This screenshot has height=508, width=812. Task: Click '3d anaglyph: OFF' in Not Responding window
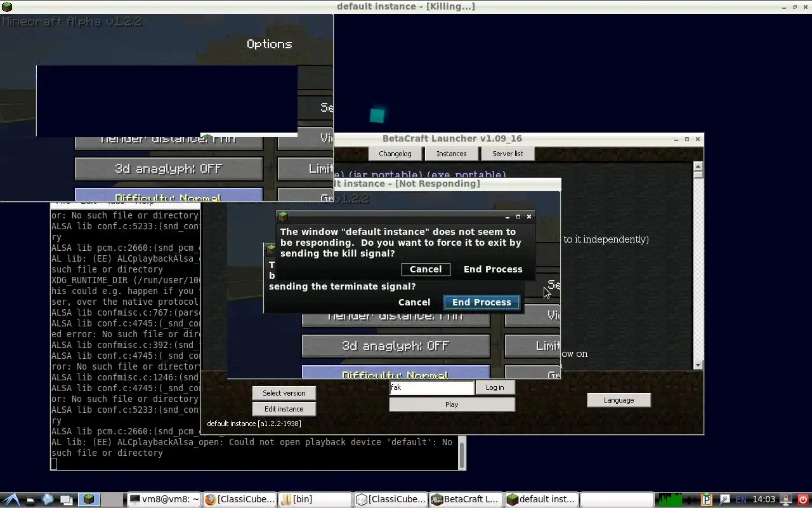[x=396, y=346]
